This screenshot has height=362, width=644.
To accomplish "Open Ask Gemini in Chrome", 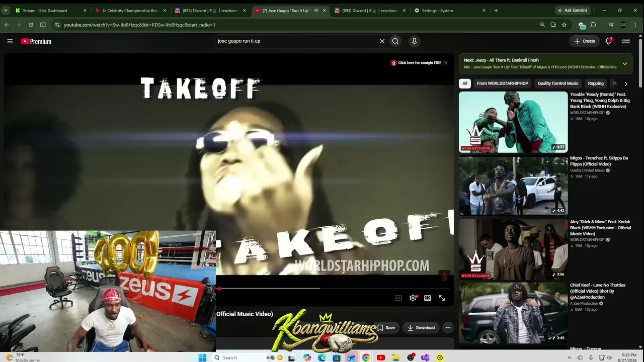I will (572, 11).
